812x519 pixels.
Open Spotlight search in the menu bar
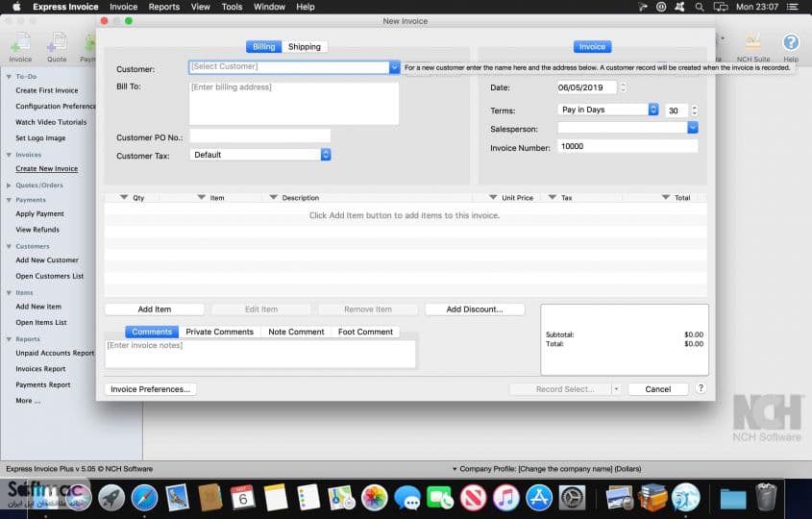tap(700, 7)
